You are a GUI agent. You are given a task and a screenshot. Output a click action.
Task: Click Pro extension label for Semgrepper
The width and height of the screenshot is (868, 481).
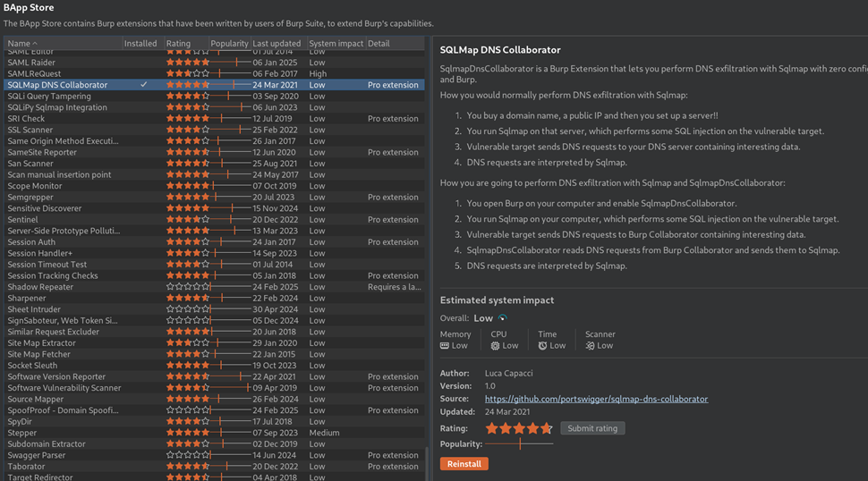coord(393,197)
